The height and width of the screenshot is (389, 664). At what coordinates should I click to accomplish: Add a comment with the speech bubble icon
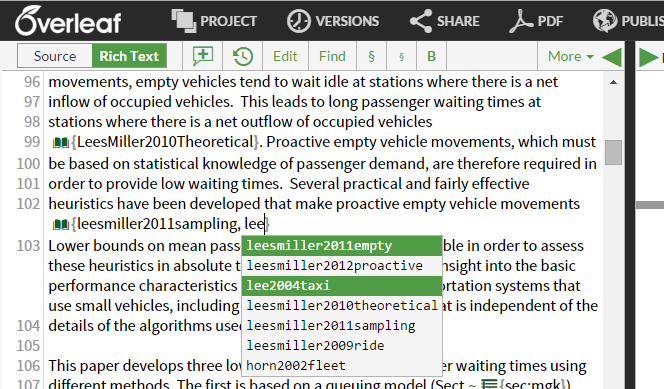(203, 56)
